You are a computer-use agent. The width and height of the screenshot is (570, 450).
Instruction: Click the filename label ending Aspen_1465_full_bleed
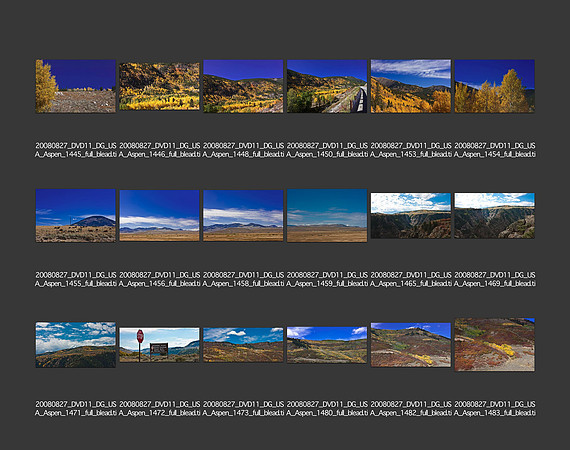(x=411, y=279)
